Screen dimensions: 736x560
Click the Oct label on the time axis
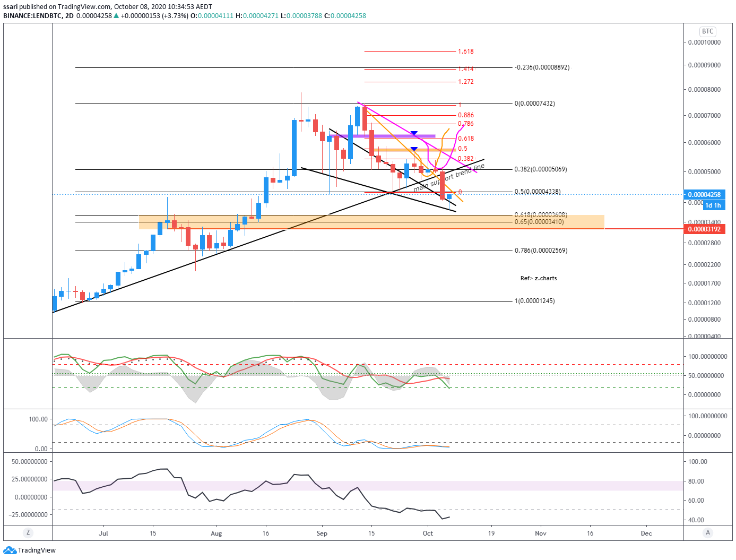(x=428, y=533)
